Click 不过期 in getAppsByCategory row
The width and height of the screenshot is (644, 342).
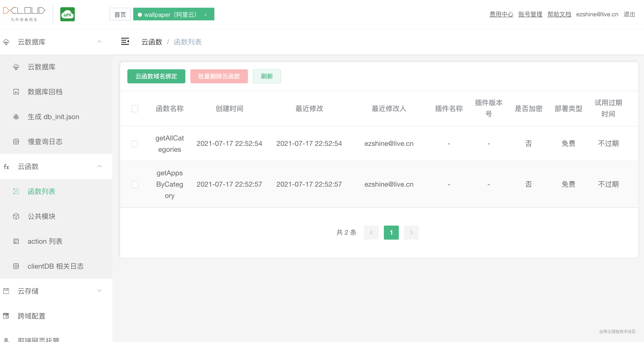coord(608,184)
